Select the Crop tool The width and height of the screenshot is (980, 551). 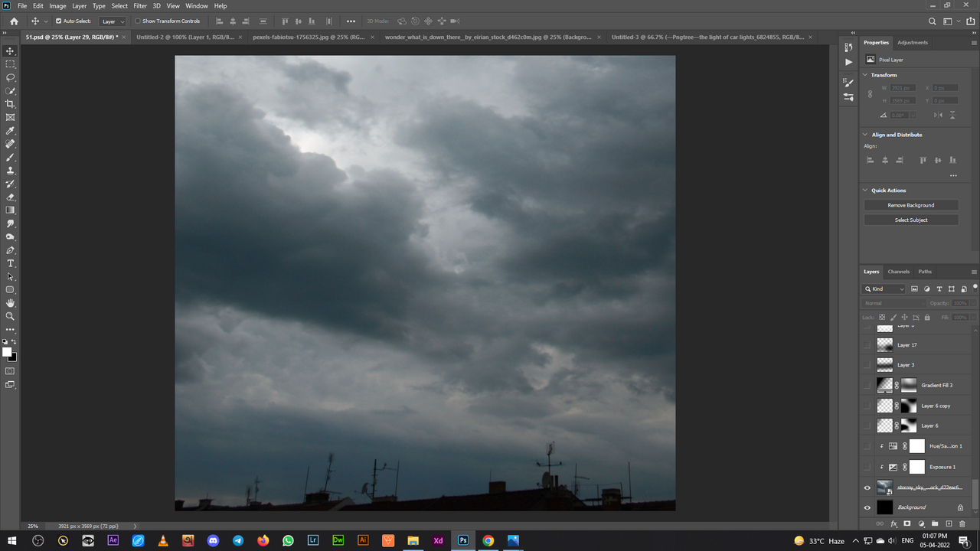click(x=10, y=104)
